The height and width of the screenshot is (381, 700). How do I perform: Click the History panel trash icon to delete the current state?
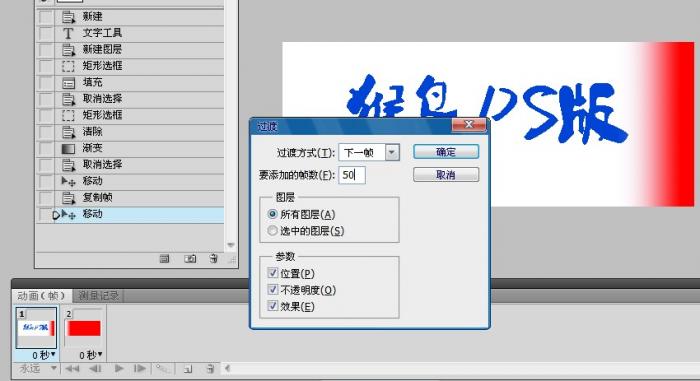click(x=214, y=259)
